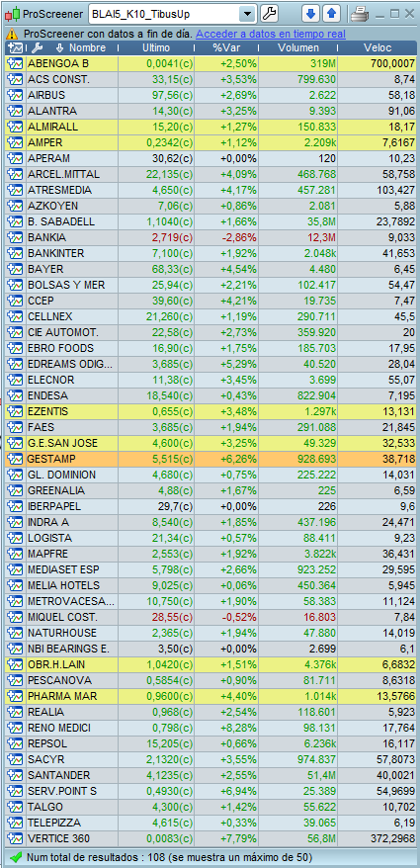This screenshot has width=420, height=868.
Task: Click the printer icon in the title bar
Action: (x=359, y=13)
